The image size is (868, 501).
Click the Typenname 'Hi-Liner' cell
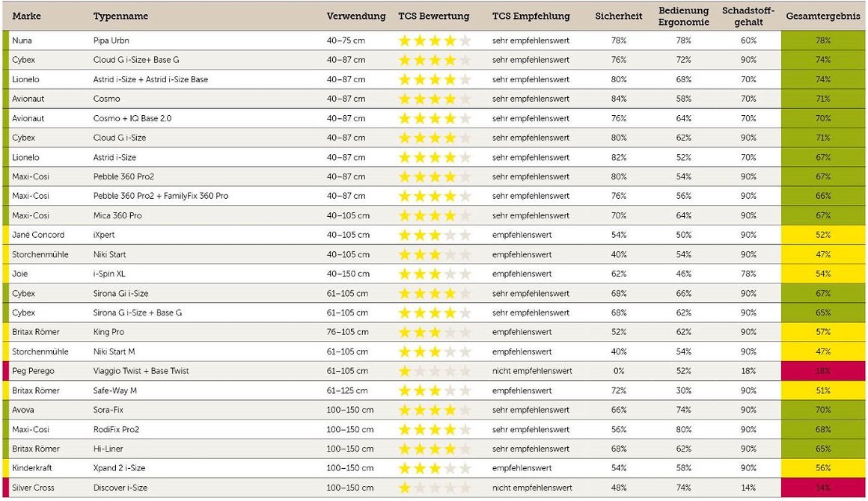[108, 449]
